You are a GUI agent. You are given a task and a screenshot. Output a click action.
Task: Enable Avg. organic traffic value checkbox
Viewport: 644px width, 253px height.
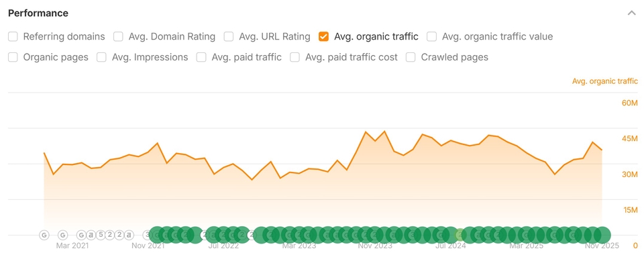[431, 36]
